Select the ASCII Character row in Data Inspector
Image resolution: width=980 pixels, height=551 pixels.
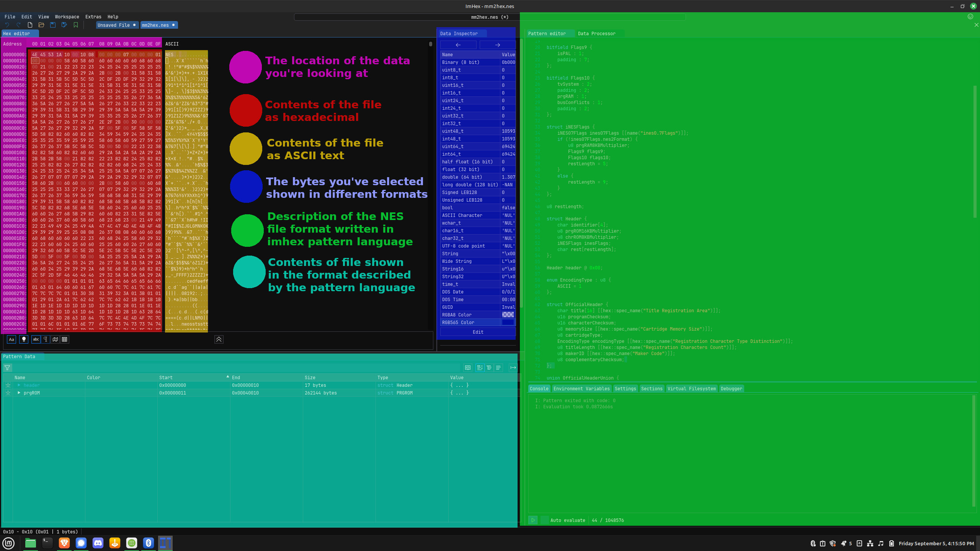tap(478, 215)
